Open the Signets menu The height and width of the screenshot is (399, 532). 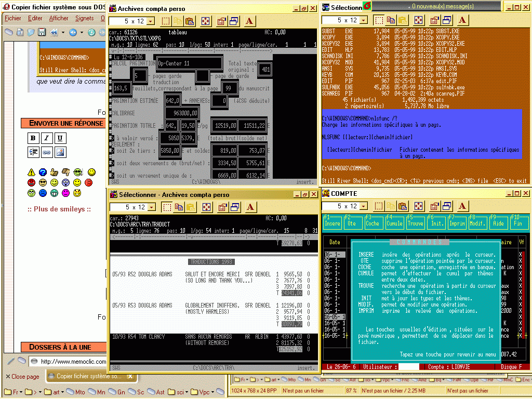(85, 18)
